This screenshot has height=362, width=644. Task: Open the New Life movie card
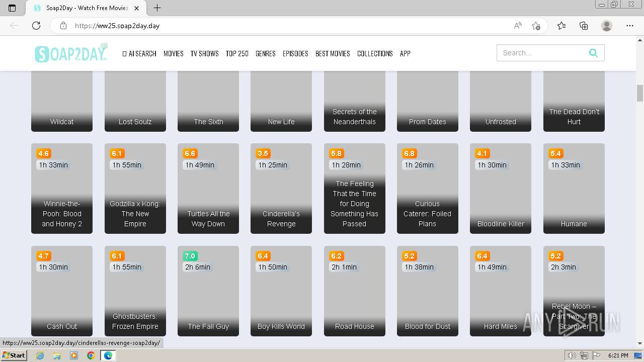click(281, 101)
